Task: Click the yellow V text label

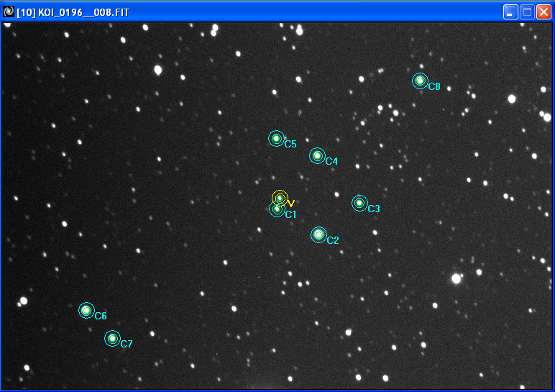Action: 291,204
